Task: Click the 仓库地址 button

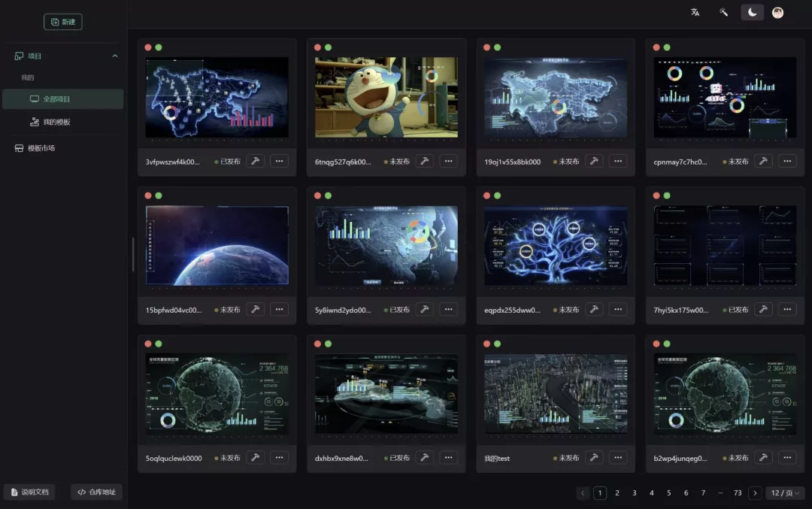Action: [x=96, y=492]
